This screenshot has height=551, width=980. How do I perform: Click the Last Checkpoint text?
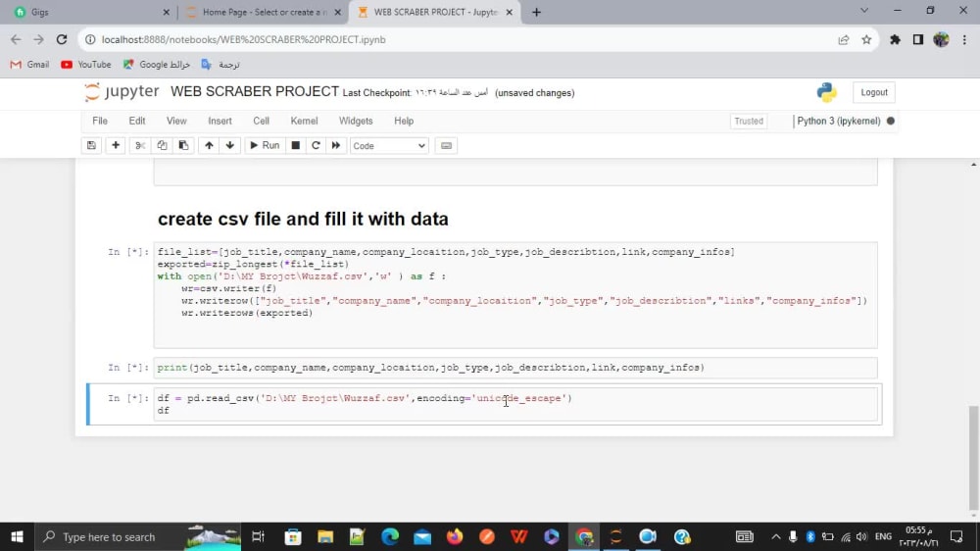415,92
